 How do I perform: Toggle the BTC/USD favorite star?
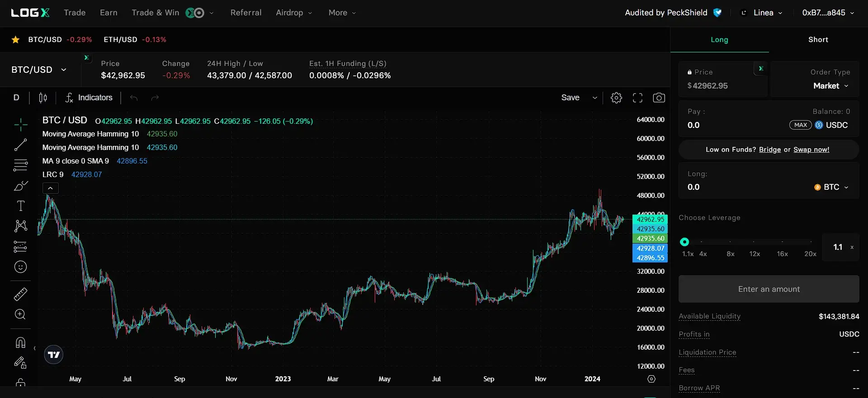tap(15, 40)
